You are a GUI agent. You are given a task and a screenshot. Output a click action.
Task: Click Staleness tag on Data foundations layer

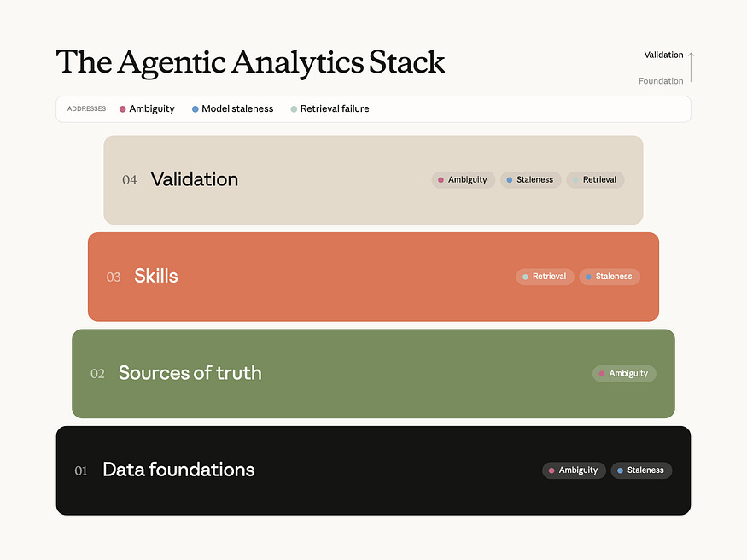pos(641,470)
